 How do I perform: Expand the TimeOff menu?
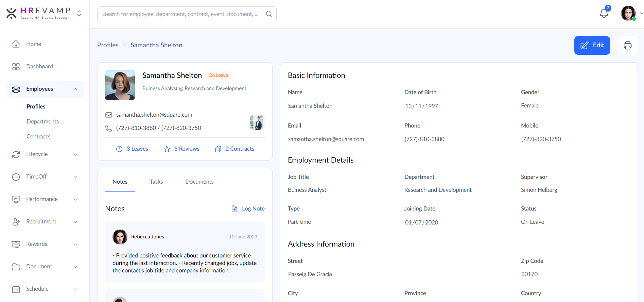(x=75, y=177)
